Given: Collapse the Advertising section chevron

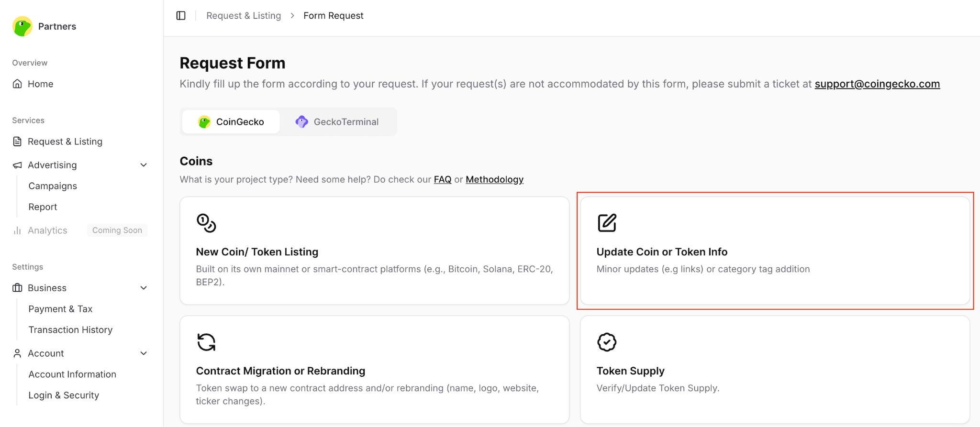Looking at the screenshot, I should point(144,165).
